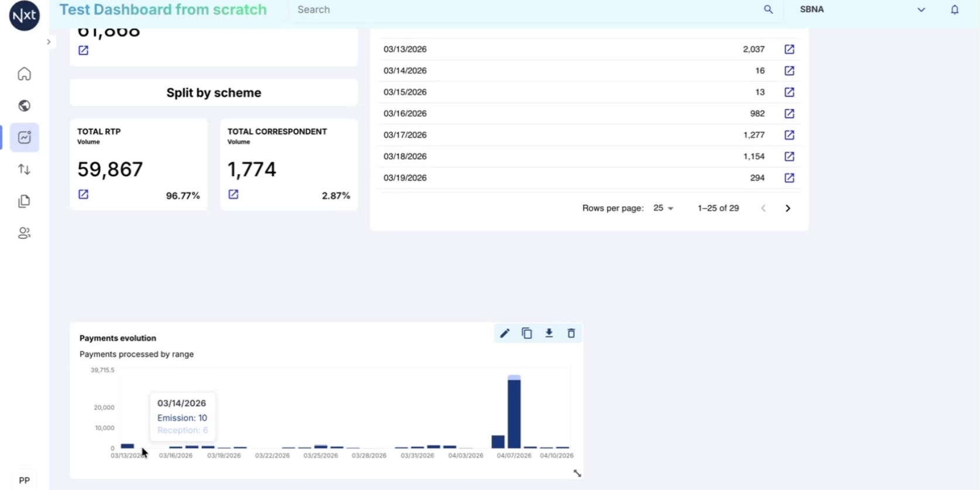Go to next table page

788,208
